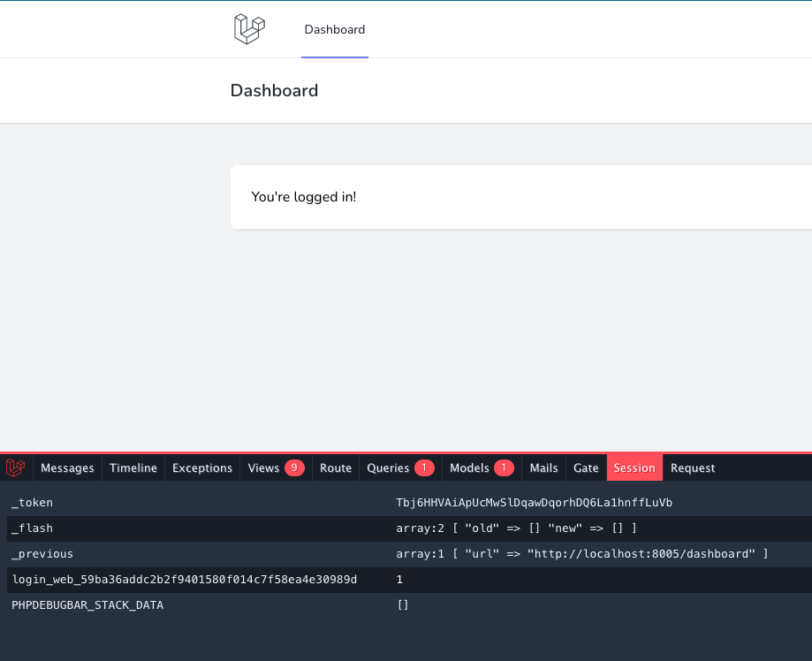812x661 pixels.
Task: Open the Messages debugbar tab
Action: [67, 467]
